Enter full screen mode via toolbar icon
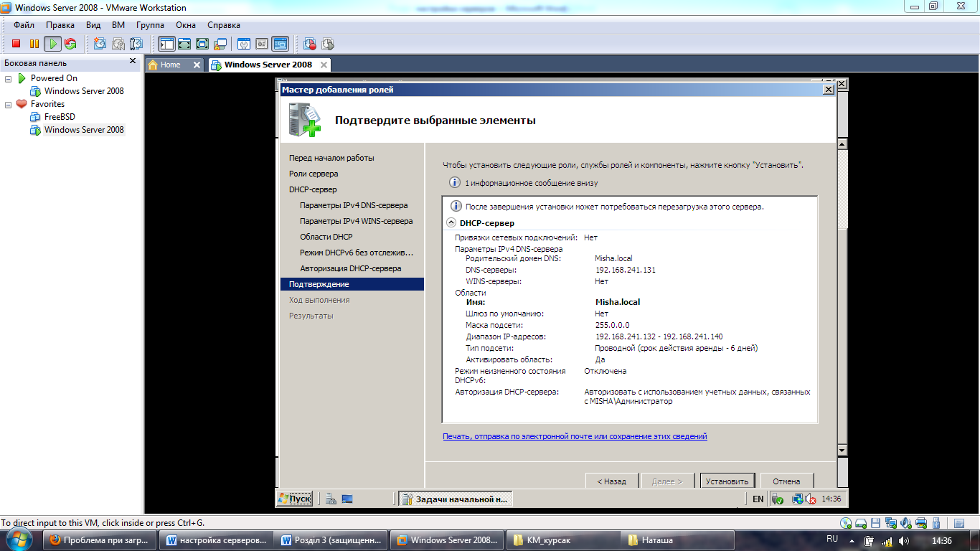This screenshot has width=980, height=551. click(202, 44)
